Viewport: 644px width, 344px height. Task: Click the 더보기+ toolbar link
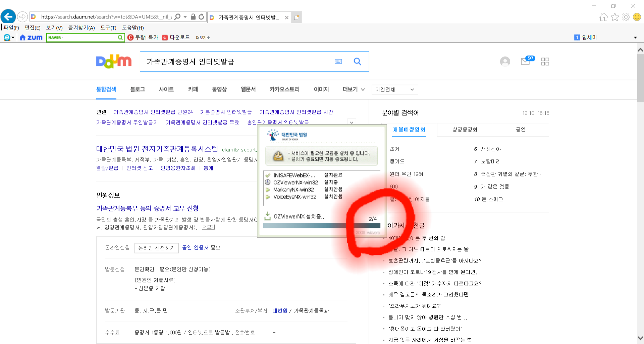[203, 38]
